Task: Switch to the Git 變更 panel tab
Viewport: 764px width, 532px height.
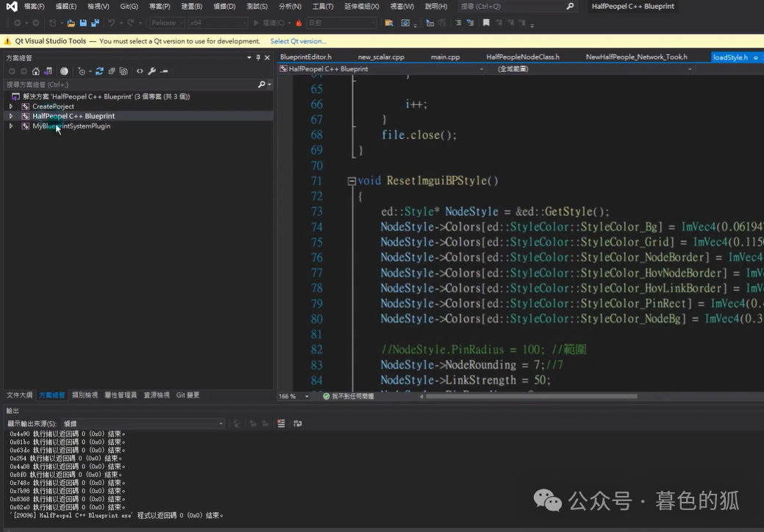Action: pos(188,395)
